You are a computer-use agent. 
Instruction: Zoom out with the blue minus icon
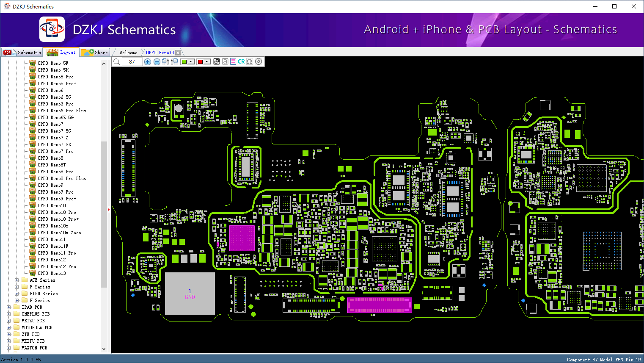(x=157, y=62)
